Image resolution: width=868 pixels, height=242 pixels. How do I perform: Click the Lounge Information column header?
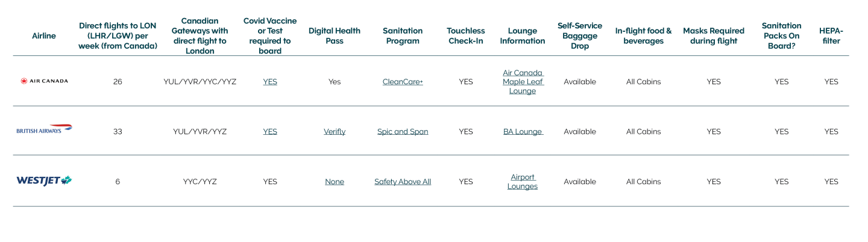point(523,36)
